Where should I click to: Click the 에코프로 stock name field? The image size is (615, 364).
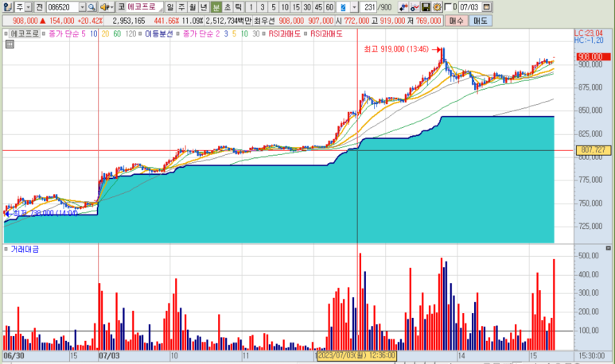tap(144, 7)
